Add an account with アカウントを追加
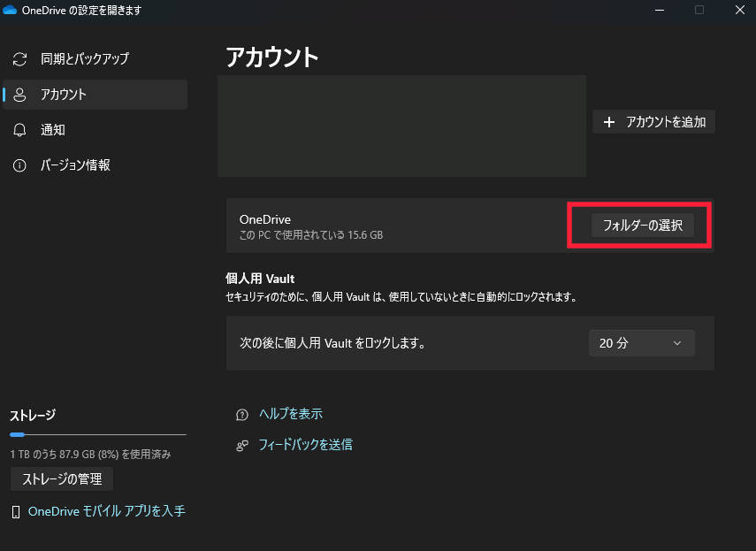Image resolution: width=756 pixels, height=551 pixels. pyautogui.click(x=653, y=122)
